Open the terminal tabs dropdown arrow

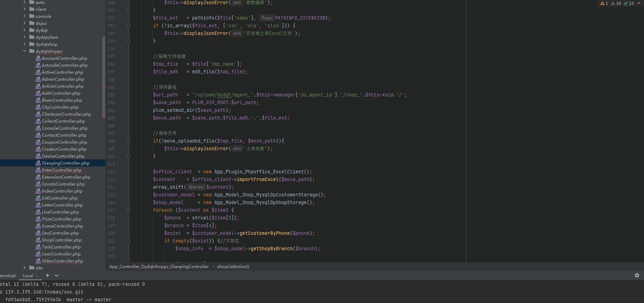[x=57, y=275]
